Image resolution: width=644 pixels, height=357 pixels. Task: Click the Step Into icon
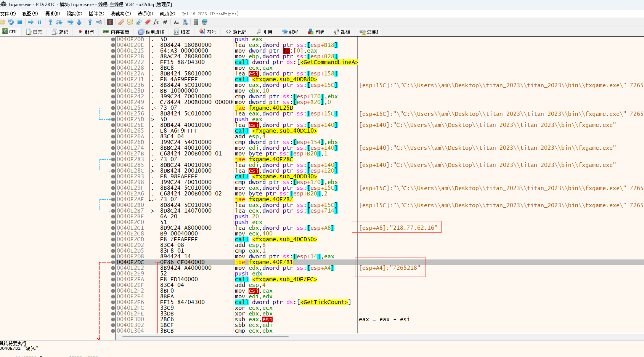click(50, 22)
